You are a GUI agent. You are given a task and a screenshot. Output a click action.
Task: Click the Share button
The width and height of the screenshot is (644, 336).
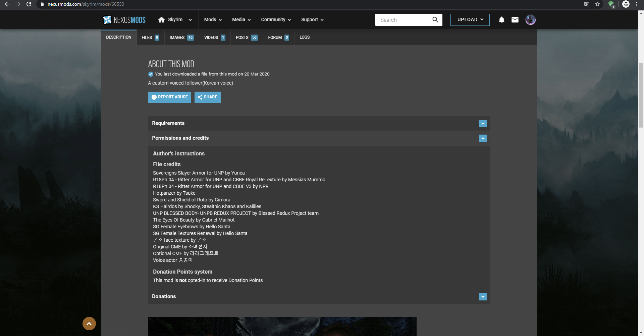pos(208,97)
